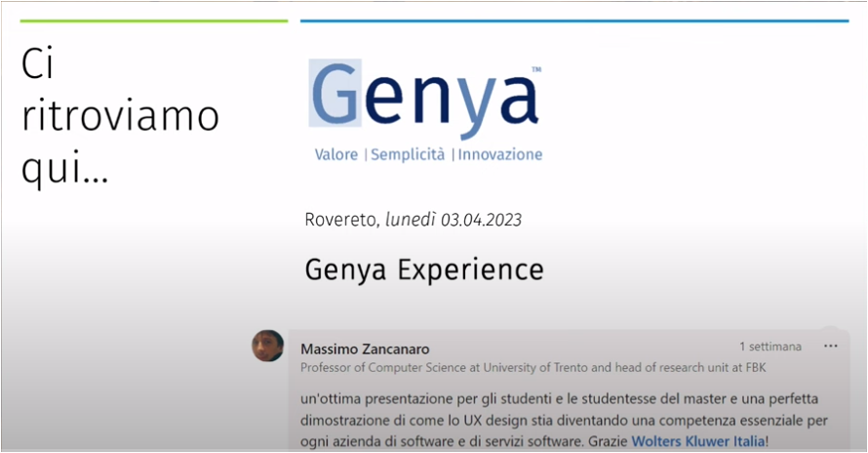Image resolution: width=868 pixels, height=453 pixels.
Task: Click Massimo Zancanaro's profile picture
Action: 268,346
